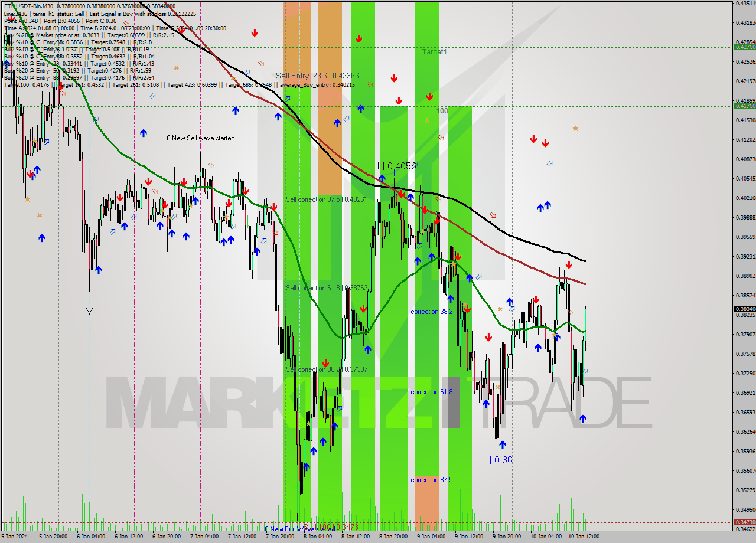Click the red down arrow directly beside the '100' label
The width and height of the screenshot is (756, 543).
click(429, 96)
